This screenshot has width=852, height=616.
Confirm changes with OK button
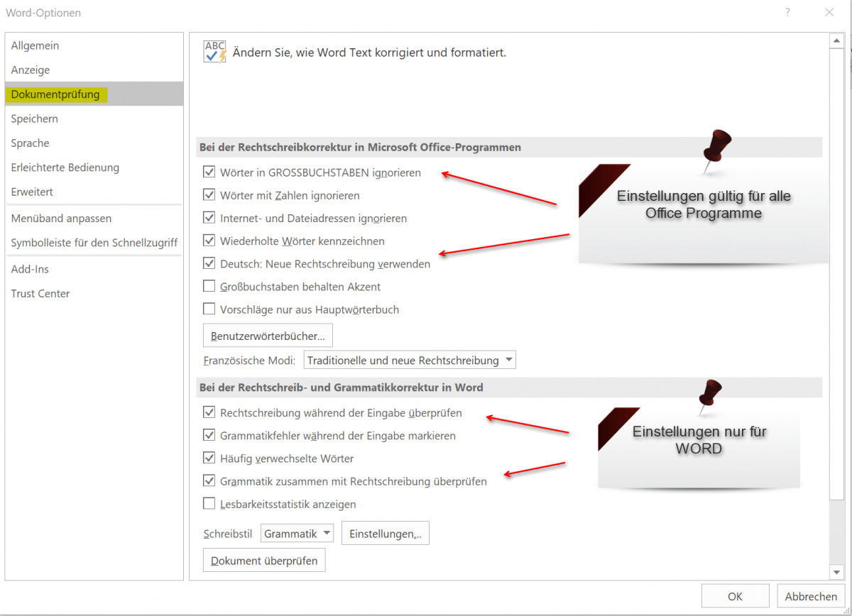[735, 596]
